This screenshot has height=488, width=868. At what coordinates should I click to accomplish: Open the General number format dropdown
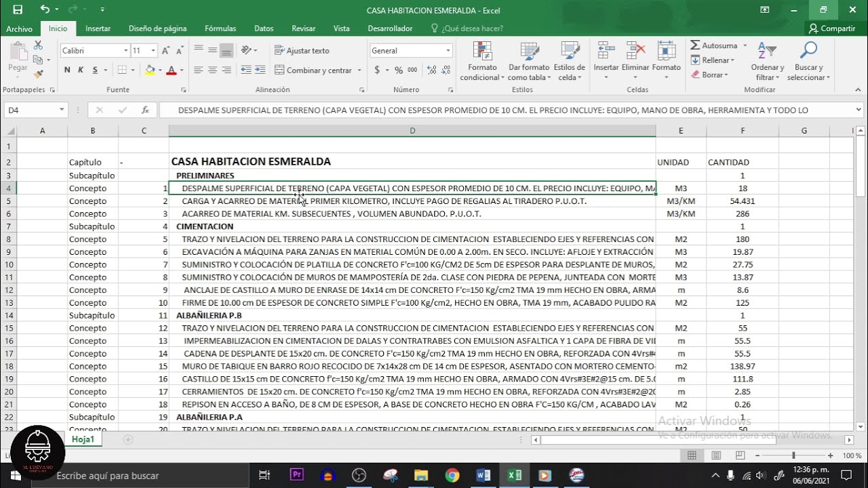point(448,51)
